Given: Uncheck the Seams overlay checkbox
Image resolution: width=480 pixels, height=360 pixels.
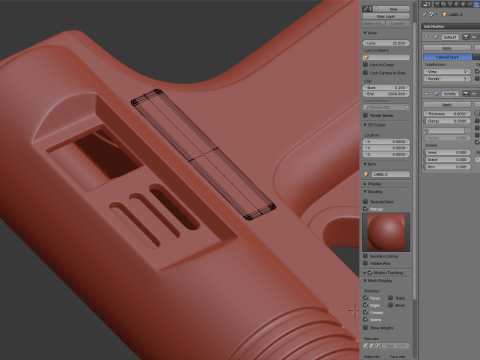Looking at the screenshot, I should pos(365,319).
